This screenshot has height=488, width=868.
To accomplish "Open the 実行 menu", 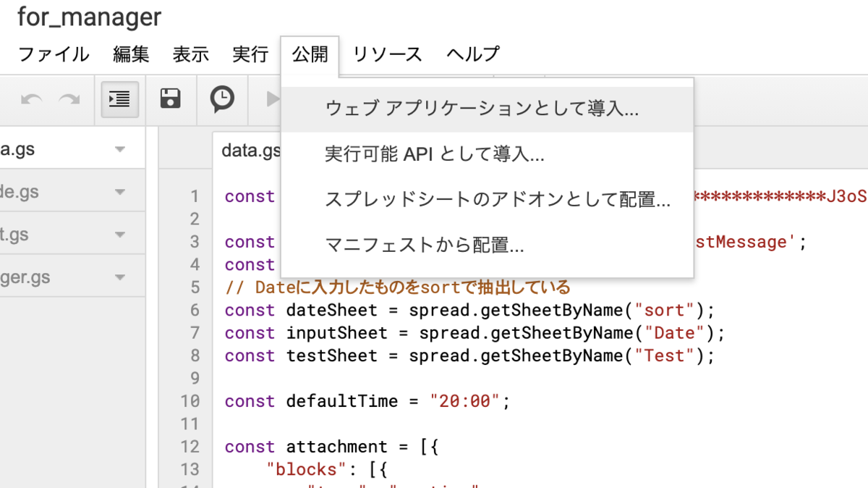I will click(250, 54).
